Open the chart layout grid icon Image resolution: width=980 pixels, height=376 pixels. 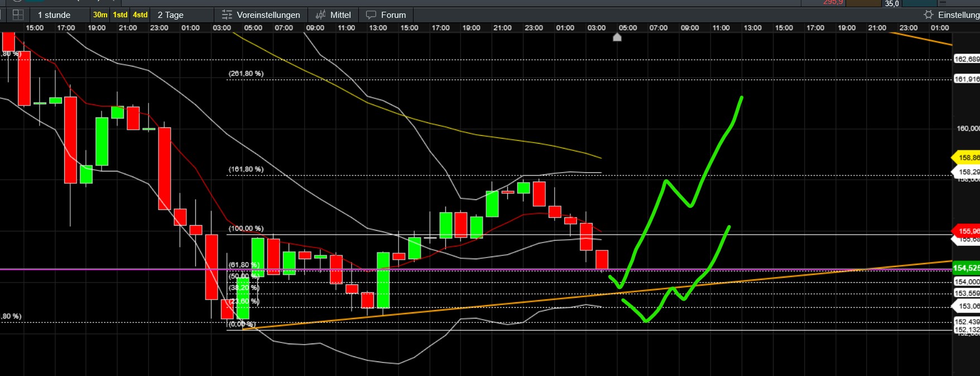(x=18, y=15)
